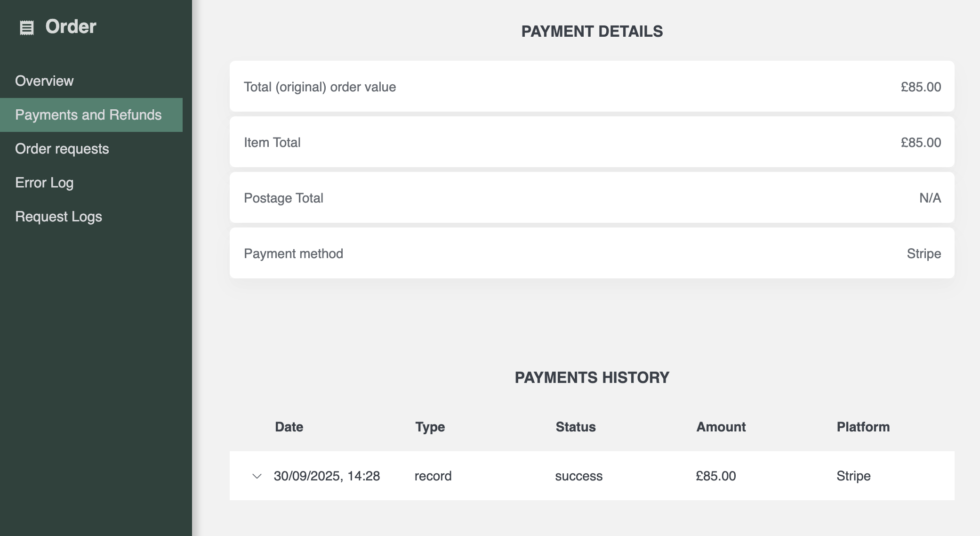980x536 pixels.
Task: Click the Total (original) order value row
Action: coord(592,87)
